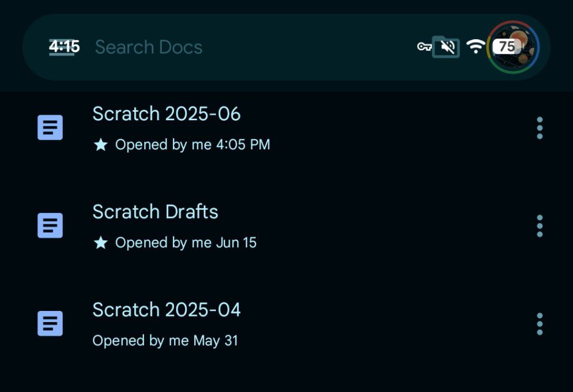Image resolution: width=573 pixels, height=392 pixels.
Task: Unstar the Scratch 2025-06 document
Action: pyautogui.click(x=100, y=144)
